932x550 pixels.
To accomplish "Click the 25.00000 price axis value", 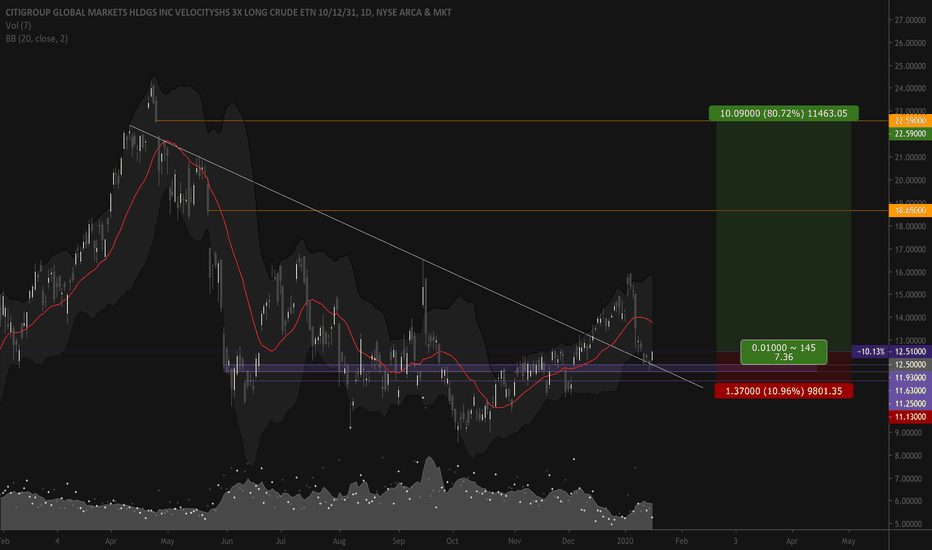I will point(911,66).
